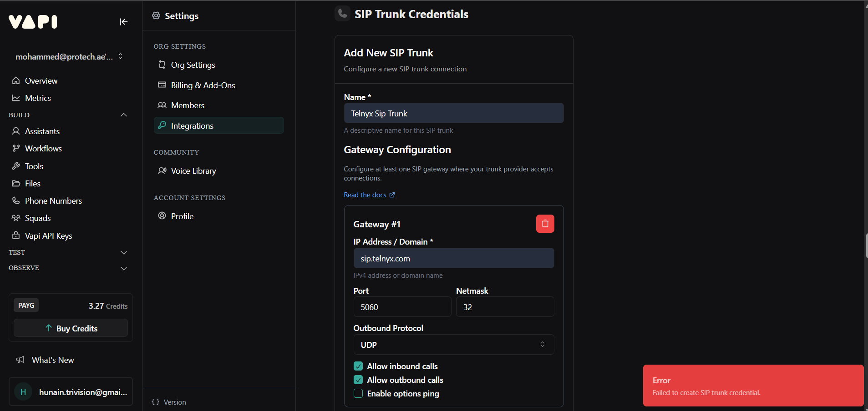Click the Assistants person icon
Image resolution: width=868 pixels, height=411 pixels.
16,131
